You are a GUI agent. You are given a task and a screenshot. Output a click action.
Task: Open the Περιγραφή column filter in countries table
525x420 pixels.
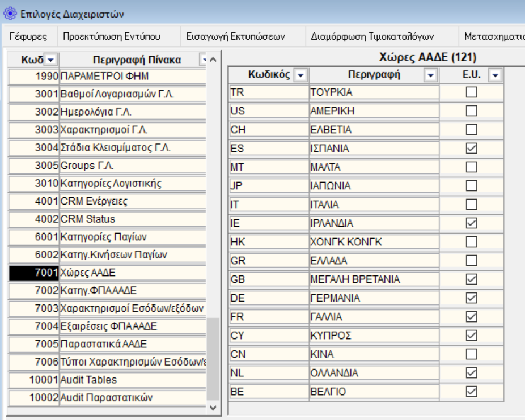click(x=431, y=75)
